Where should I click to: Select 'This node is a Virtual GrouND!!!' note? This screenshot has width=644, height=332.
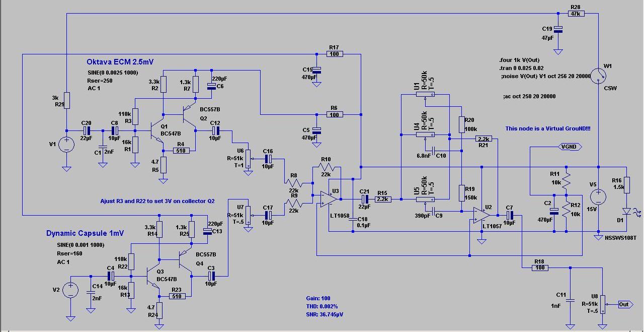[x=548, y=129]
